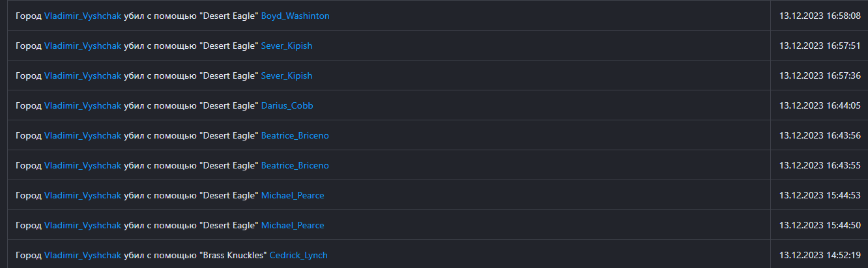Click Sever_Kipish in the 16:57:51 row

287,46
